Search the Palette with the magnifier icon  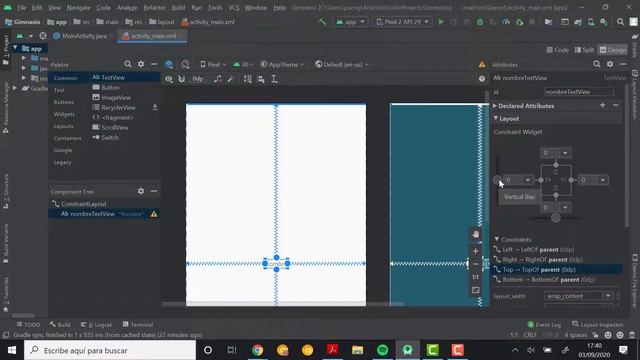[x=128, y=64]
